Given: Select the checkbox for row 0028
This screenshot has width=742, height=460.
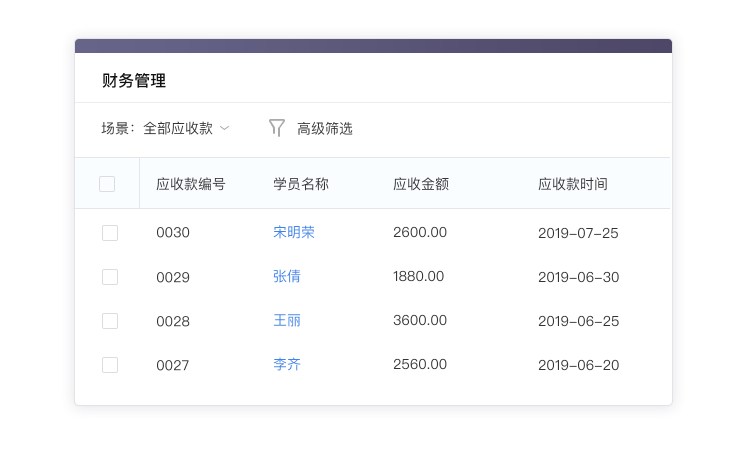Looking at the screenshot, I should click(x=110, y=321).
